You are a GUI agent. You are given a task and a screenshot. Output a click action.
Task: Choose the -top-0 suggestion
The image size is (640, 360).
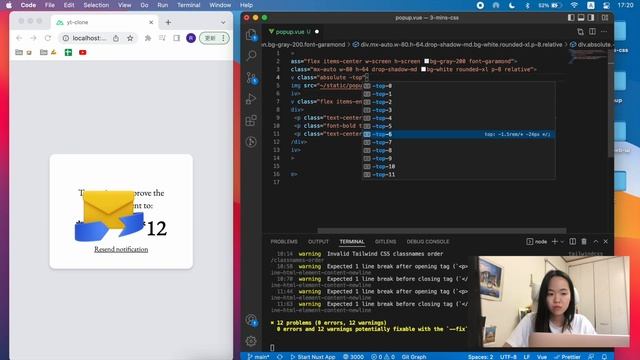(x=458, y=86)
